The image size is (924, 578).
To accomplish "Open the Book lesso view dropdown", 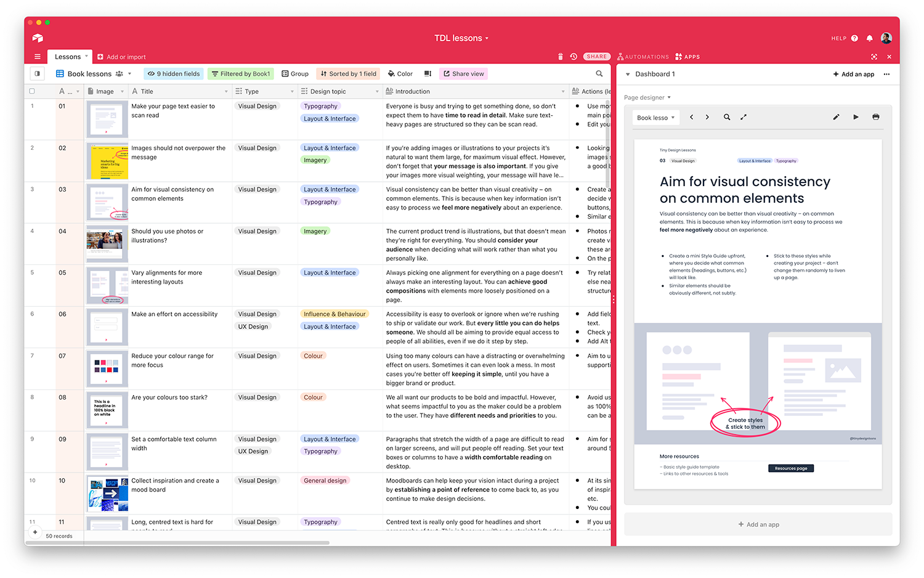I will pyautogui.click(x=656, y=117).
